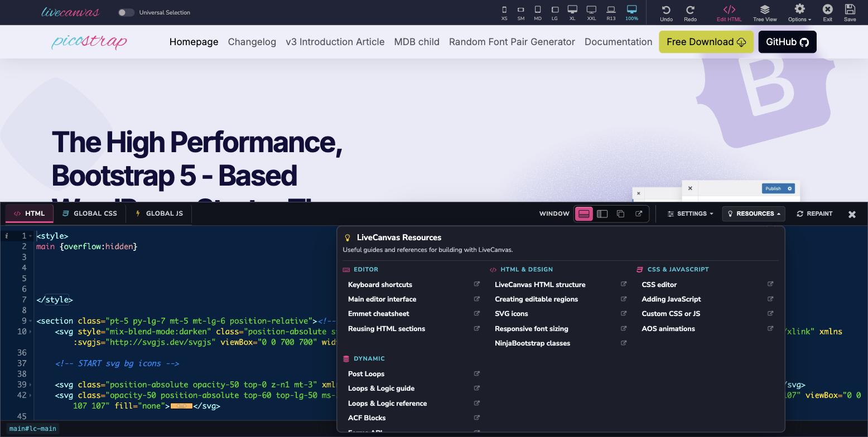Fold the section tag at line 9
868x437 pixels.
[x=31, y=321]
